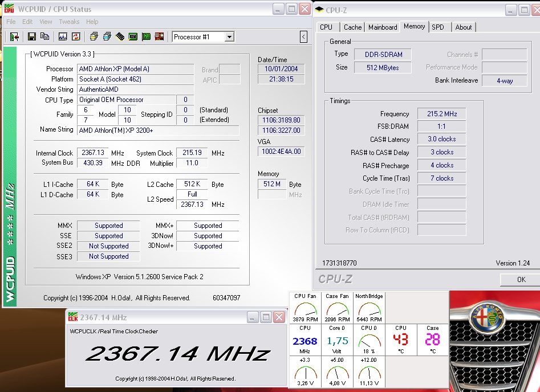The height and width of the screenshot is (392, 540).
Task: Click the blue stacked pages toolbar icon
Action: click(x=107, y=36)
